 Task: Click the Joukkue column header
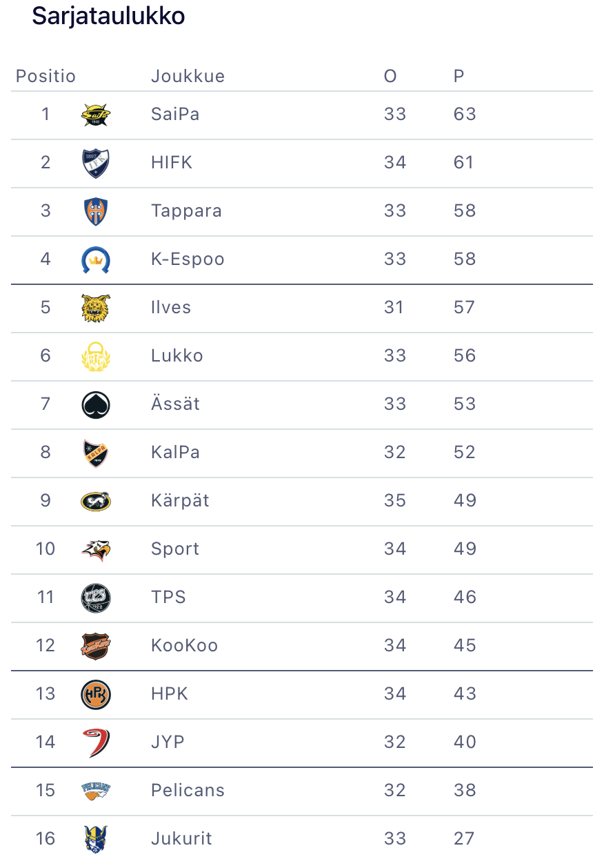click(188, 76)
